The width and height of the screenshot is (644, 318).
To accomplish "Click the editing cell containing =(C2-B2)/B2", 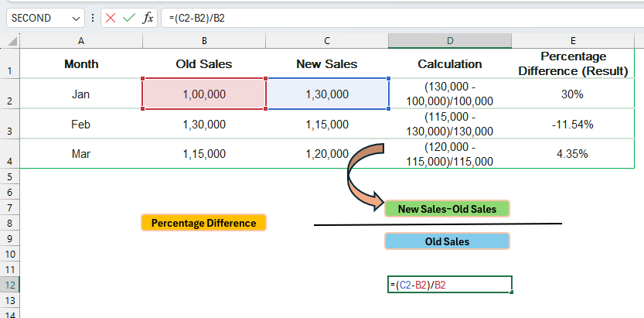I will (x=450, y=285).
